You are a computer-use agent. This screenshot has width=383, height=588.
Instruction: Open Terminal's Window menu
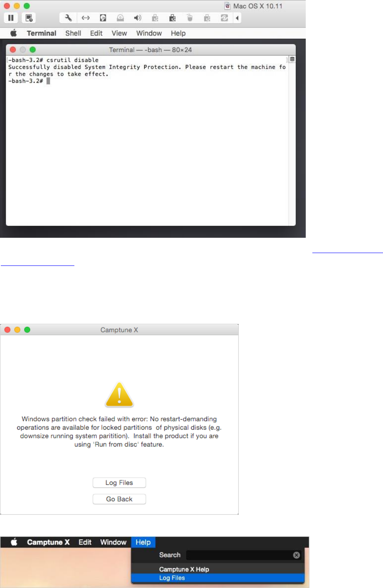[x=149, y=33]
